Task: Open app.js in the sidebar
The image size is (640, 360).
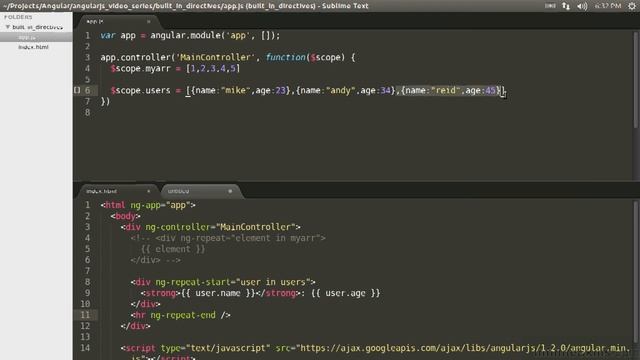Action: click(27, 37)
